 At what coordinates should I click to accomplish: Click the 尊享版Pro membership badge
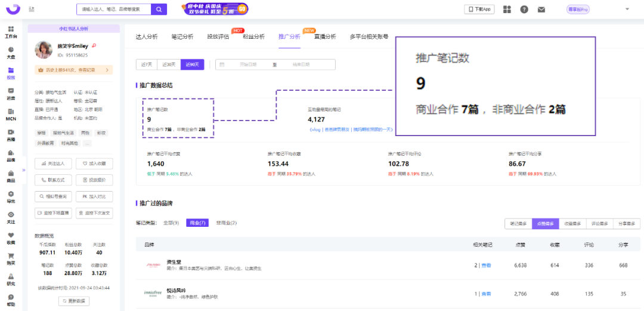(x=578, y=9)
